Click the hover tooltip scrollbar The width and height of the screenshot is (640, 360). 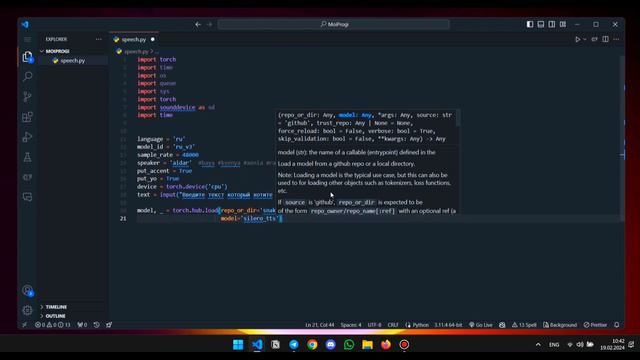pyautogui.click(x=458, y=118)
